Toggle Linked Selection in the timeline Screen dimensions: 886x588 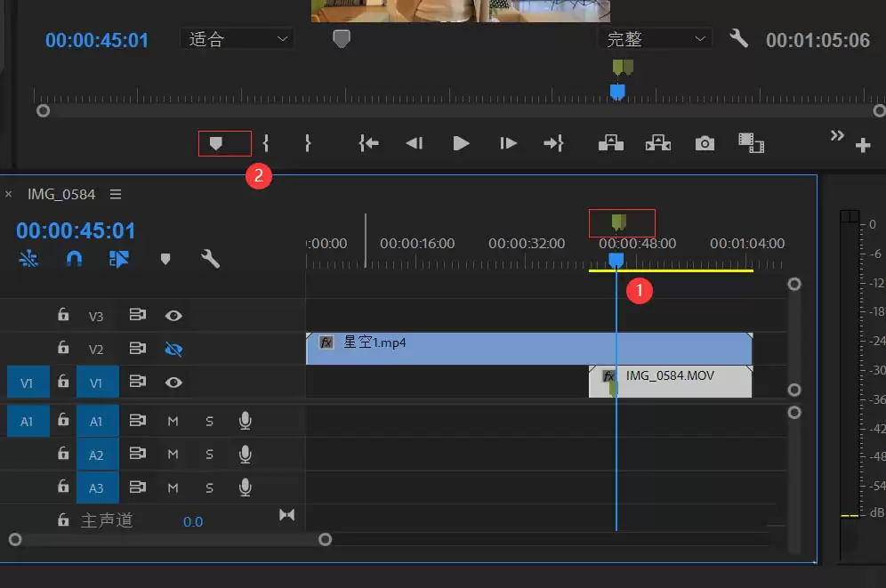pos(118,259)
